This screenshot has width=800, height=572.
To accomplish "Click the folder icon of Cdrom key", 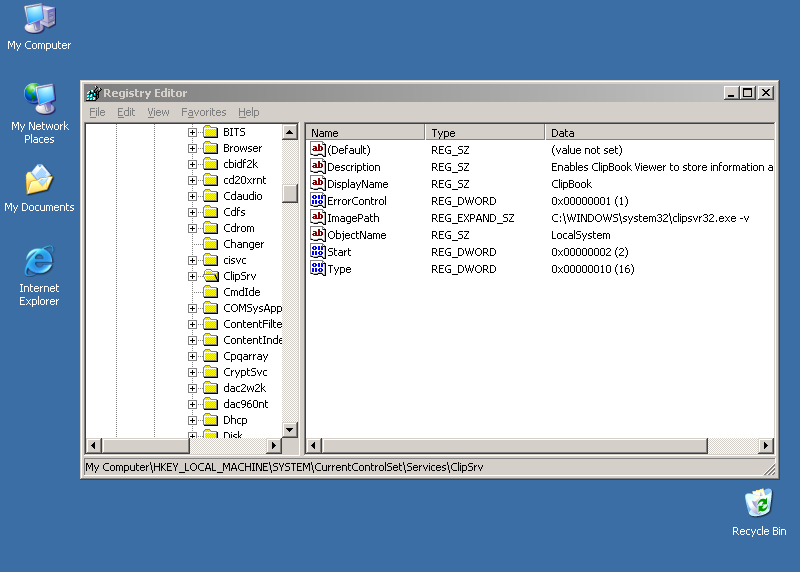I will click(211, 228).
